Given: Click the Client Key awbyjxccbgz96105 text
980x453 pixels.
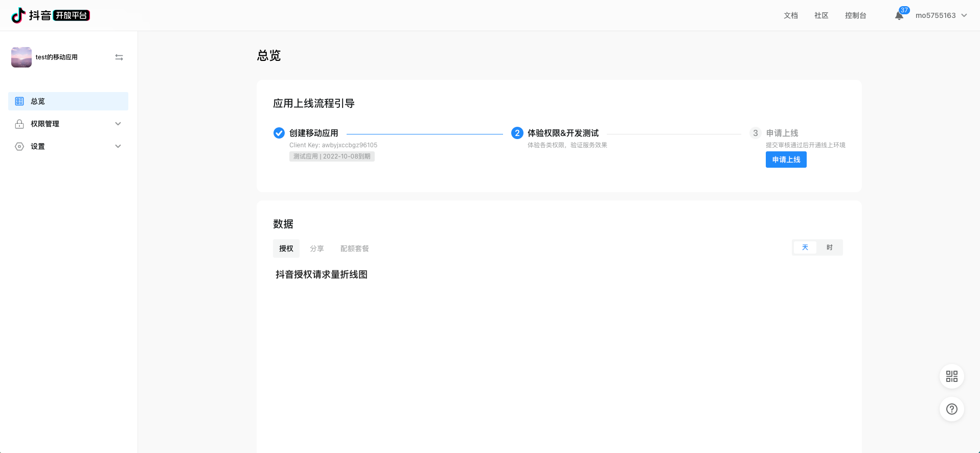Looking at the screenshot, I should pos(333,145).
